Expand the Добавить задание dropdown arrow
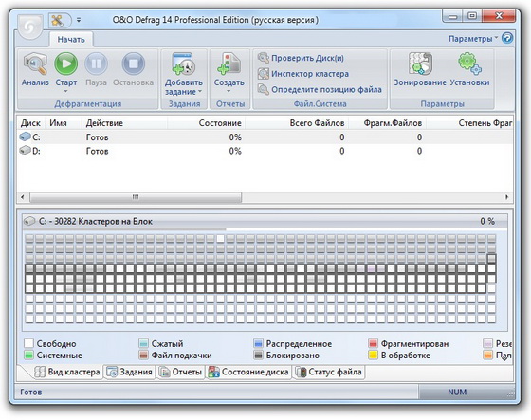Image resolution: width=531 pixels, height=420 pixels. tap(200, 91)
